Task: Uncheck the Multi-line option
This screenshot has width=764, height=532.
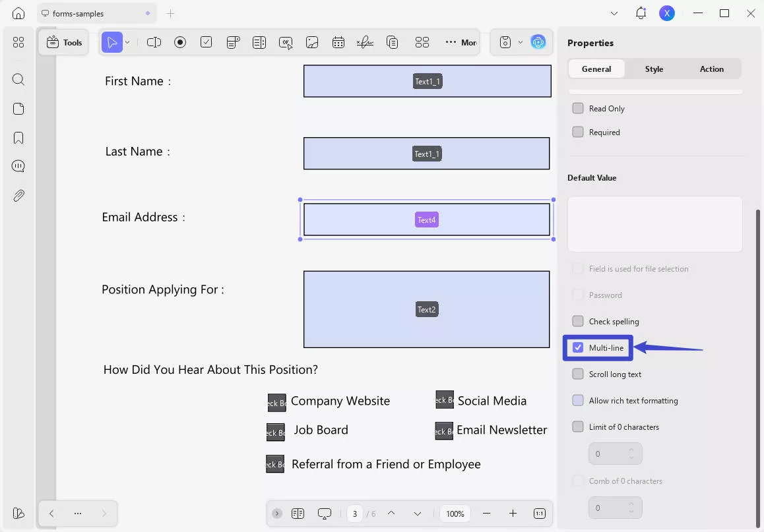Action: (x=579, y=347)
